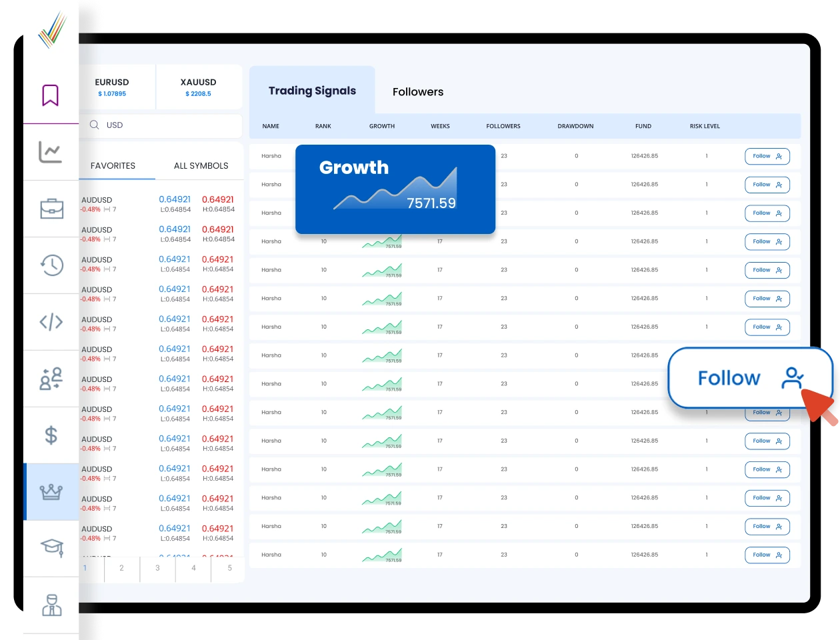This screenshot has width=840, height=640.
Task: Click the magnifier icon in the search bar
Action: pos(94,125)
